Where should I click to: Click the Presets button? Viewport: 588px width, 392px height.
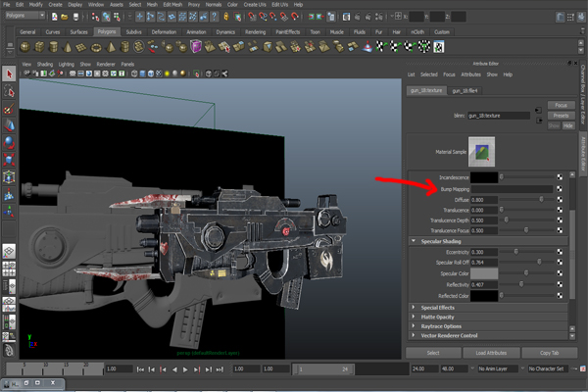[561, 116]
